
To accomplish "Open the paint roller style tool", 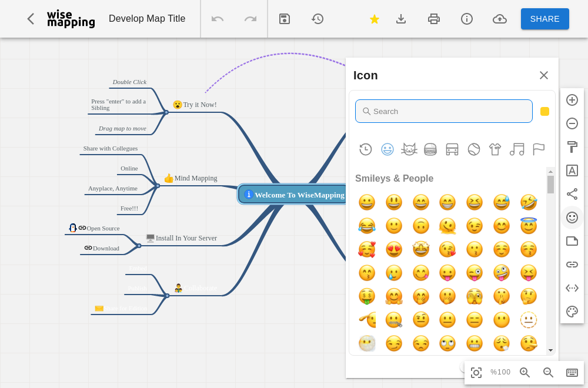I will 572,147.
